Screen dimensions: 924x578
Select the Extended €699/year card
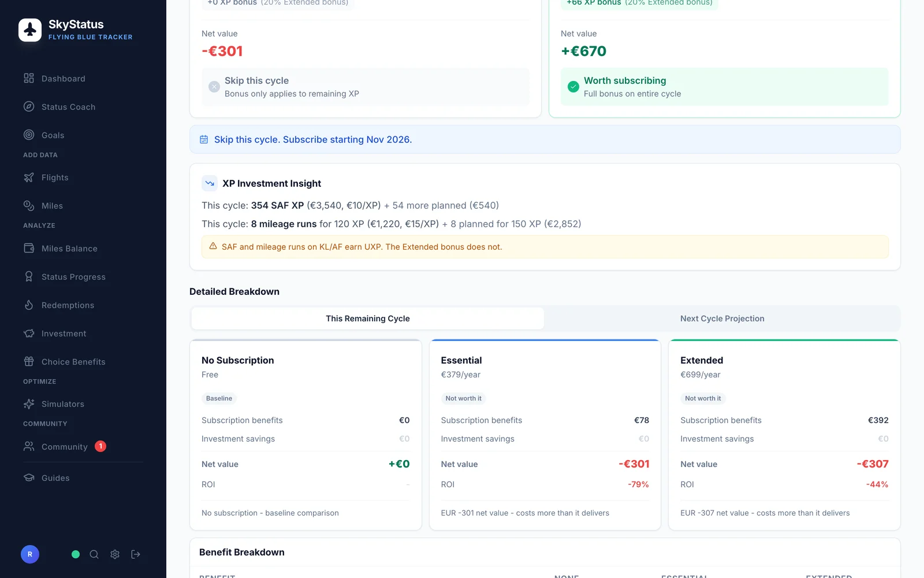coord(784,435)
